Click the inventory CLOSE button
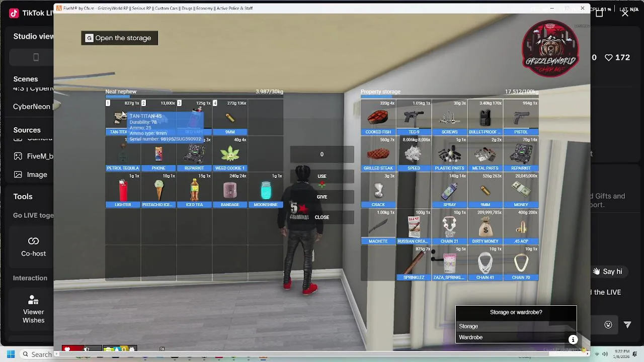Screen dimensions: 644x362 [x=322, y=217]
